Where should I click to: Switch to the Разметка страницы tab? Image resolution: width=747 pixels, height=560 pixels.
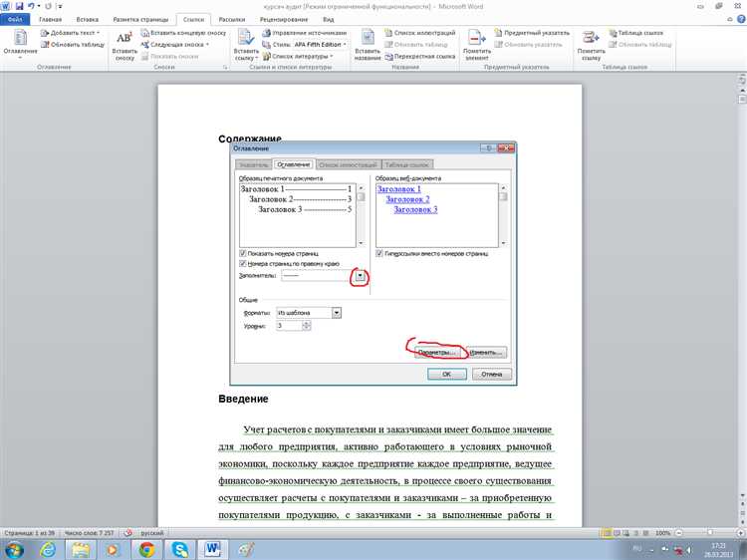(x=141, y=20)
